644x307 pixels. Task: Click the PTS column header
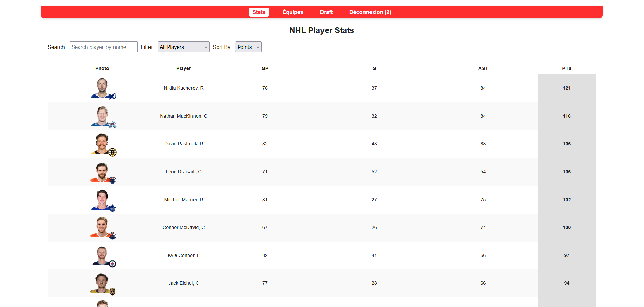coord(566,68)
